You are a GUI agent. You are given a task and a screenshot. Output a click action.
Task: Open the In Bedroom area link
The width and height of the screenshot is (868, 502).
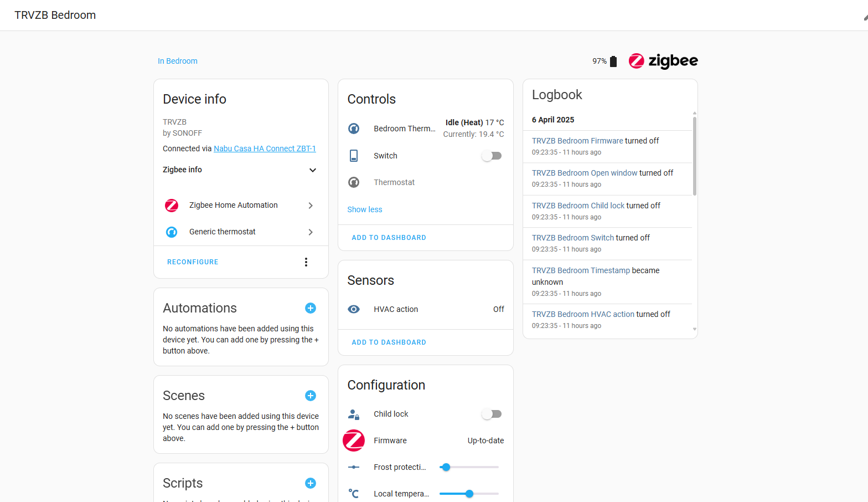click(x=178, y=61)
